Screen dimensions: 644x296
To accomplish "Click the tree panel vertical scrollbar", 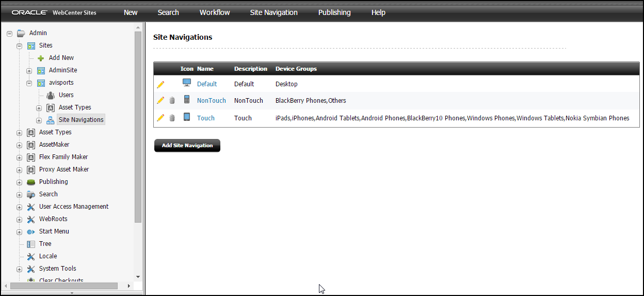I will pyautogui.click(x=138, y=127).
